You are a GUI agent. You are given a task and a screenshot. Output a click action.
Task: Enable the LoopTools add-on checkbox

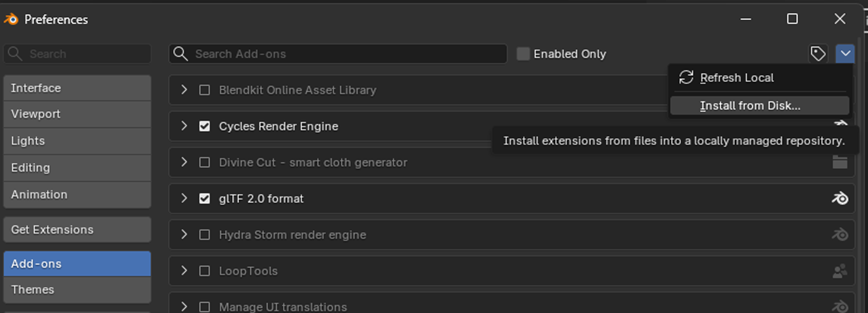pos(204,271)
